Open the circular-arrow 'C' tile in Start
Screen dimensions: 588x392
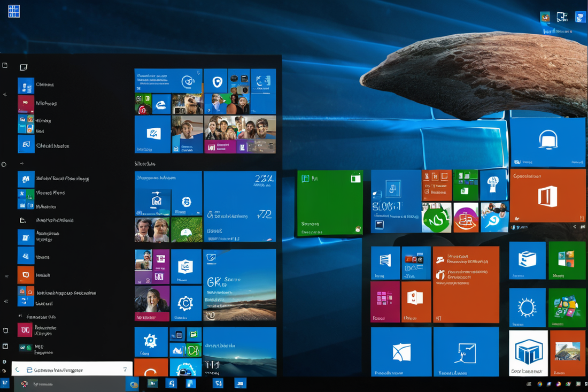[186, 303]
